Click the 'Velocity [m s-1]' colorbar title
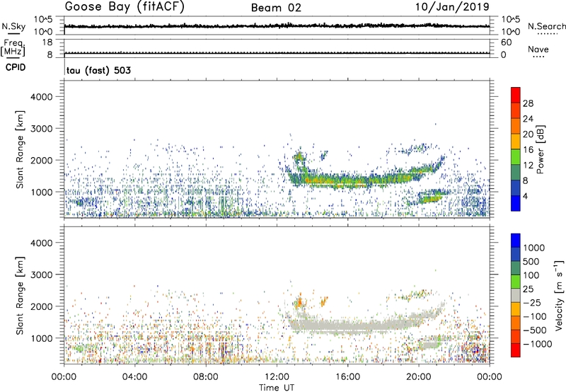 (x=559, y=295)
